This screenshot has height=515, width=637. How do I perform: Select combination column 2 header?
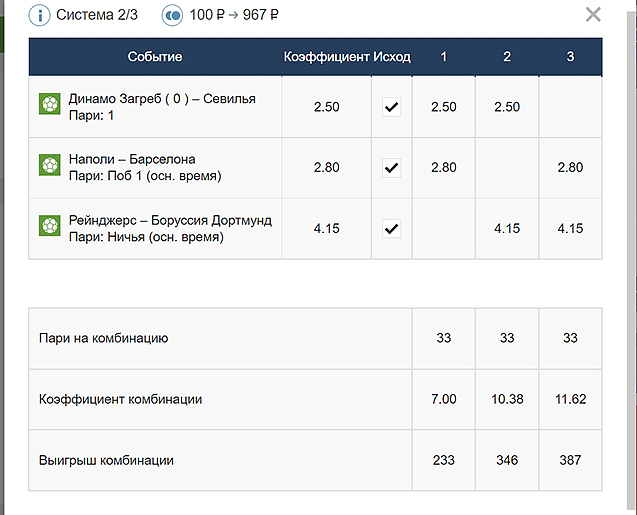pyautogui.click(x=507, y=57)
